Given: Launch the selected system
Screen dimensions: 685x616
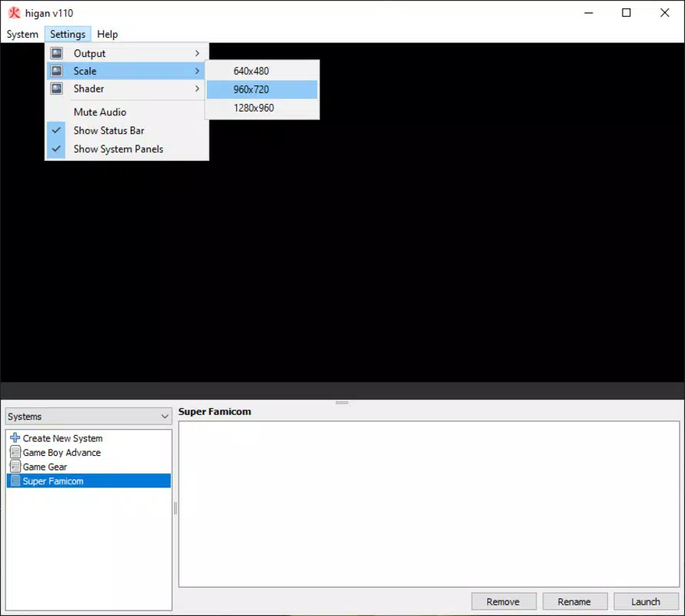Looking at the screenshot, I should (x=646, y=601).
